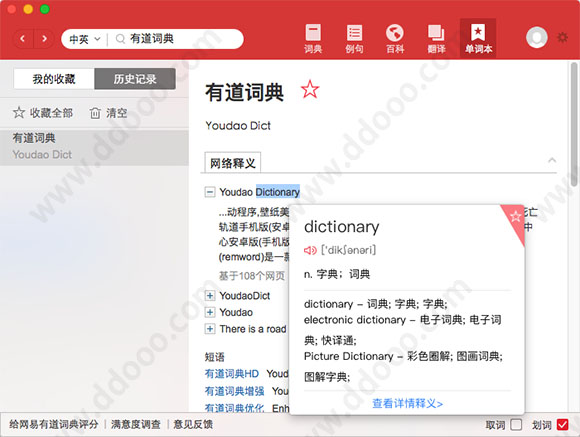Switch to the 我的收藏 tab

pyautogui.click(x=54, y=79)
